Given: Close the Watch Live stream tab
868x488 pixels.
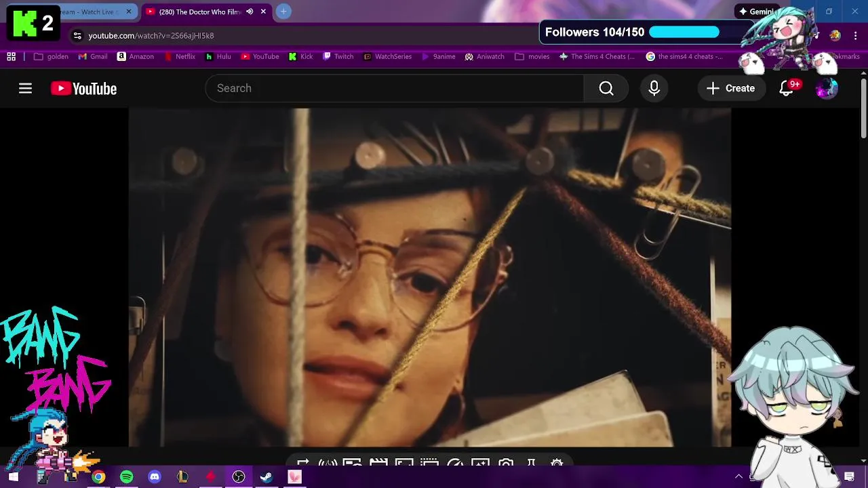Looking at the screenshot, I should tap(129, 12).
